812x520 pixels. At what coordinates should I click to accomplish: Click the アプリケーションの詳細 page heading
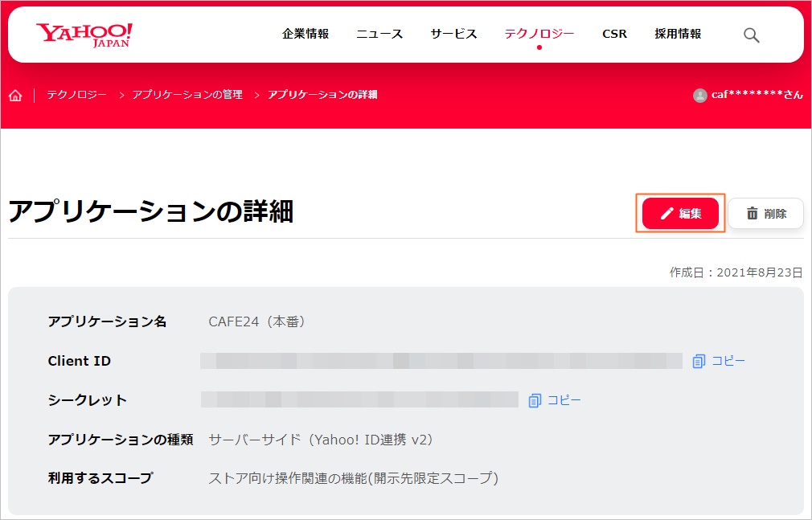click(151, 212)
